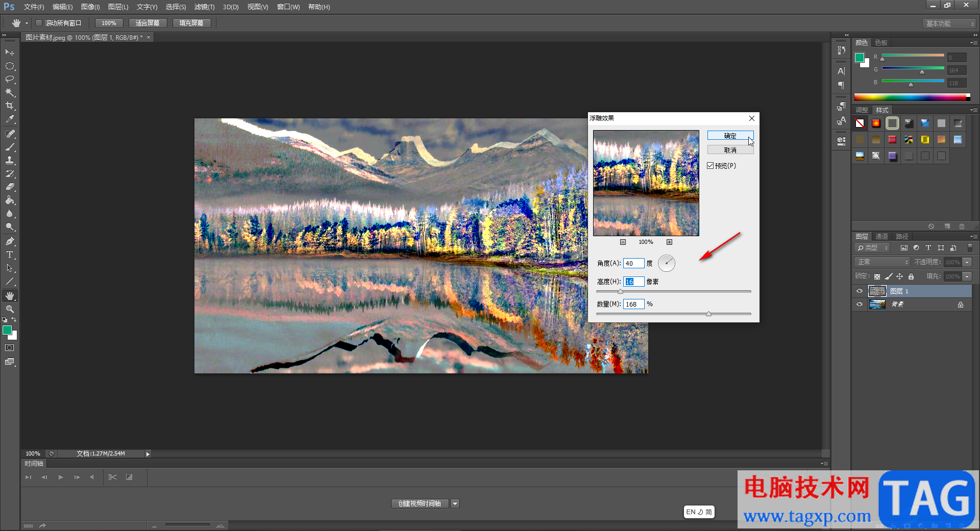Image resolution: width=980 pixels, height=531 pixels.
Task: Switch to the Channels tab
Action: (x=881, y=237)
